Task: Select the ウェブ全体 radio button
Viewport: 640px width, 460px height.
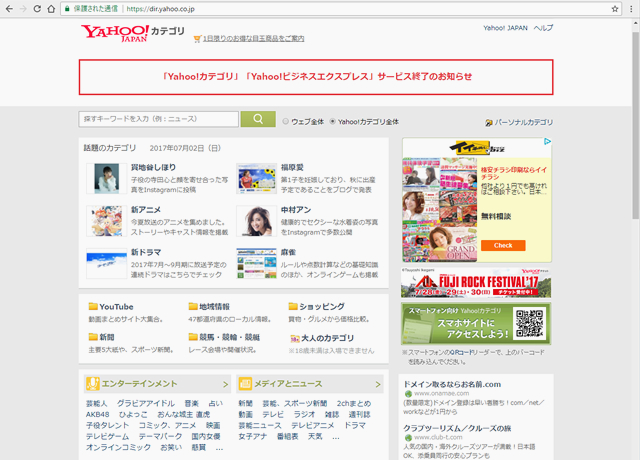Action: pyautogui.click(x=285, y=121)
